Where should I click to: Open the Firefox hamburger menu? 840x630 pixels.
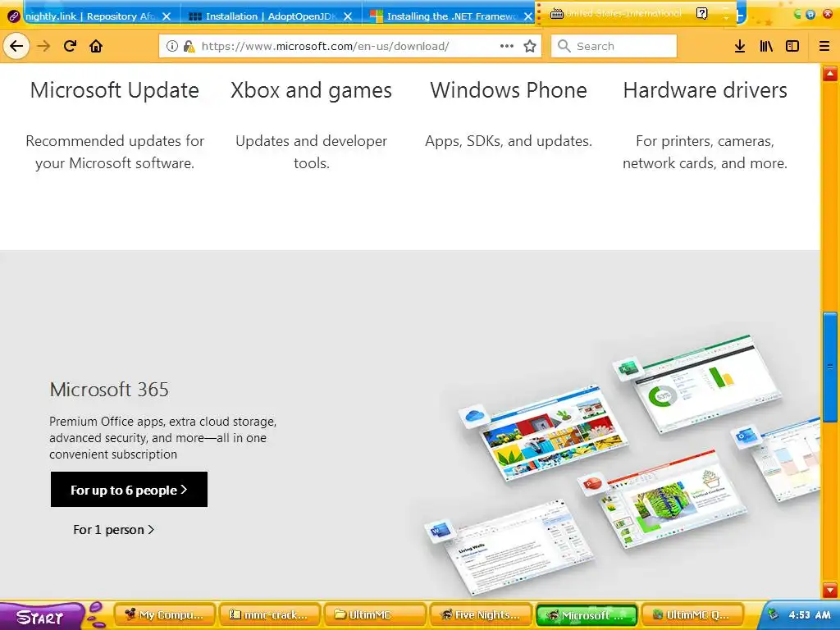pos(824,46)
